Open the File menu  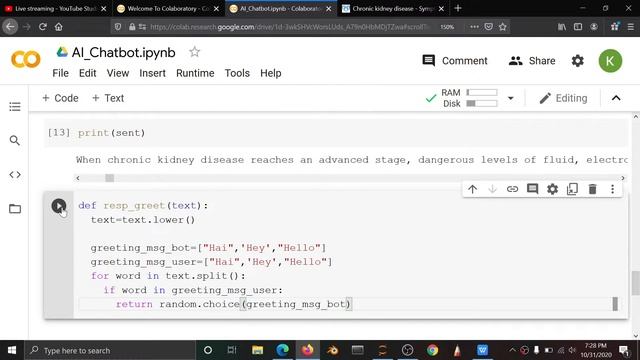(60, 73)
